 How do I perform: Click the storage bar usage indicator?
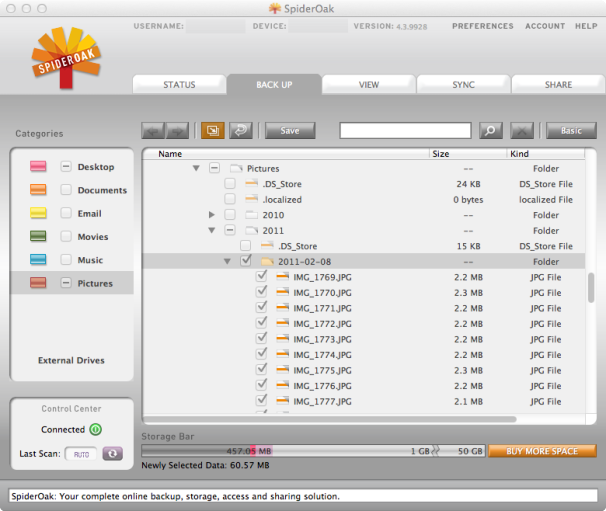point(313,451)
